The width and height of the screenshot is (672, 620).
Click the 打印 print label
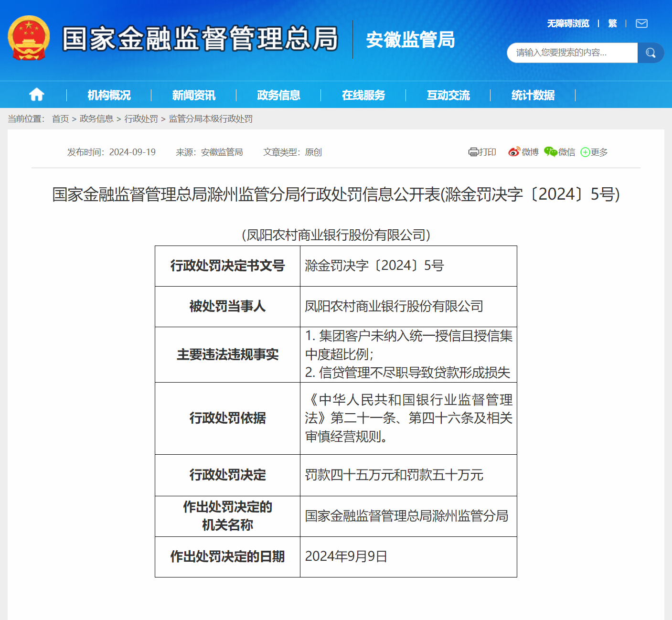click(x=488, y=152)
